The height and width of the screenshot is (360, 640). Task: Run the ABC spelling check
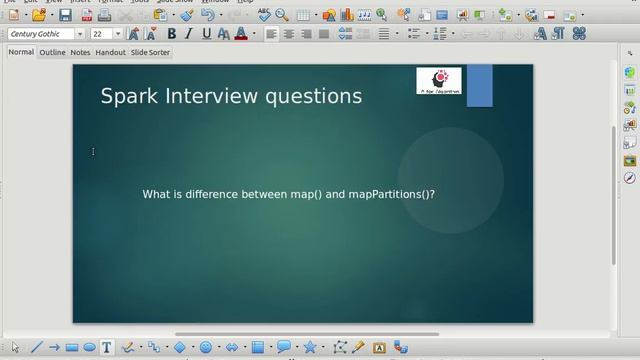click(x=264, y=15)
